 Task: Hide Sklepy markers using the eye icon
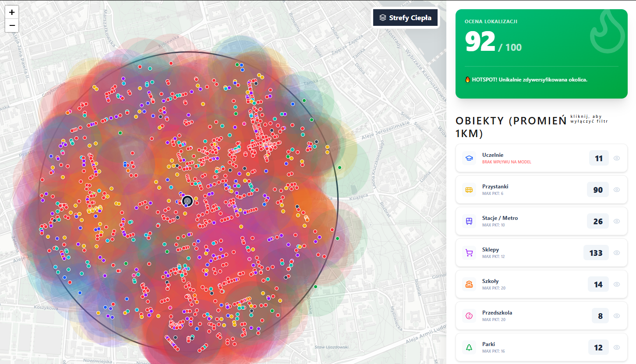coord(617,253)
